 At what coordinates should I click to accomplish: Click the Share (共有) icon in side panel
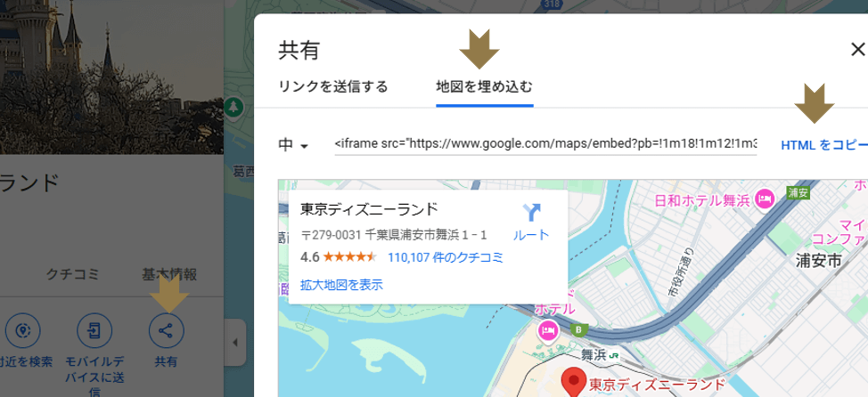(166, 330)
